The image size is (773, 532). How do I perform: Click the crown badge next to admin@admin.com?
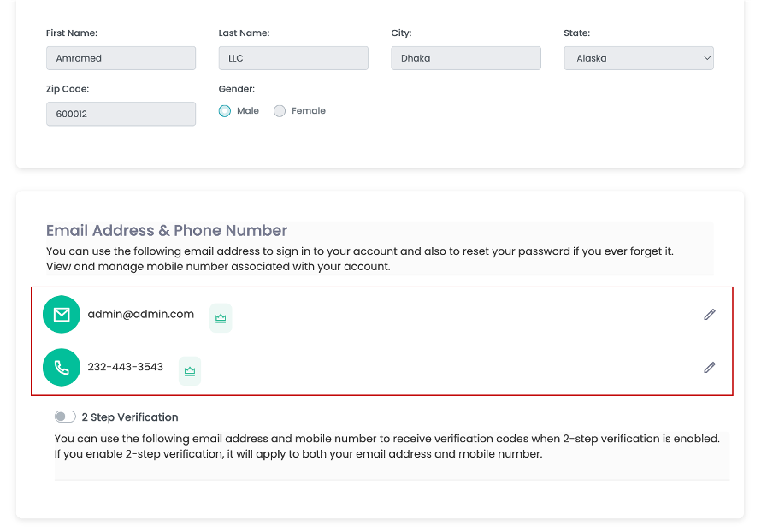(221, 318)
